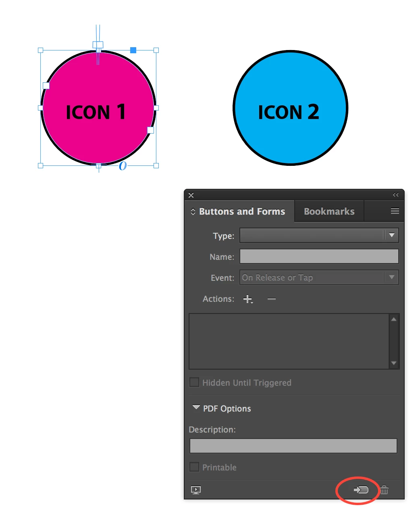This screenshot has height=514, width=420.
Task: Switch to the Bookmarks tab
Action: [329, 211]
